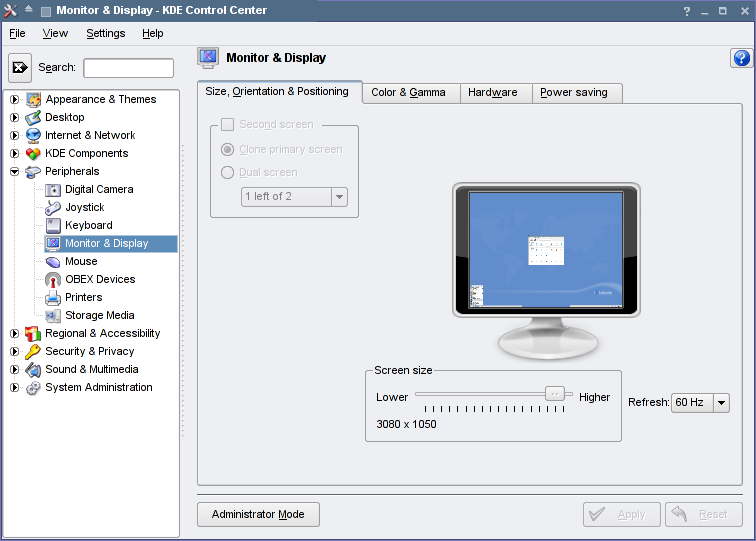This screenshot has height=541, width=756.
Task: Select the Printers tree entry
Action: [x=83, y=298]
